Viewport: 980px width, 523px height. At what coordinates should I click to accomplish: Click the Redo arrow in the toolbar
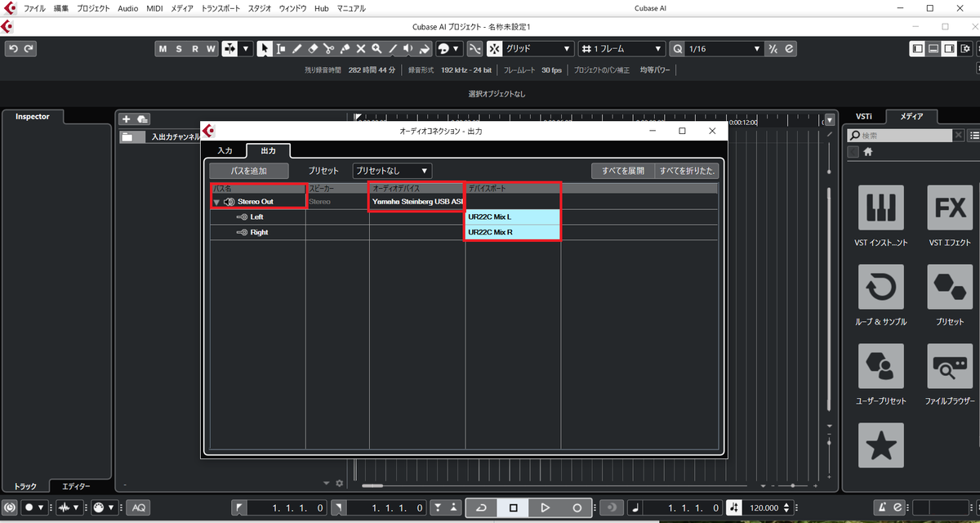29,49
